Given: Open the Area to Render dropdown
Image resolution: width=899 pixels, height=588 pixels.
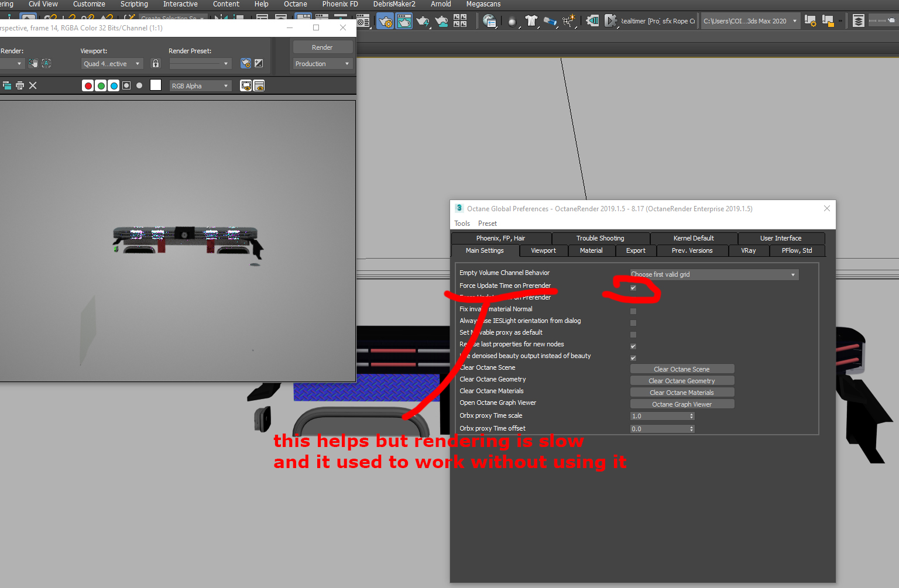Looking at the screenshot, I should tap(12, 64).
